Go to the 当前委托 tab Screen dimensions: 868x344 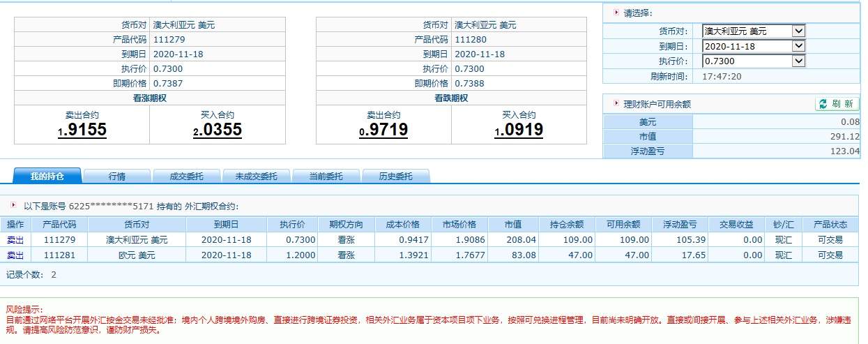[x=326, y=177]
